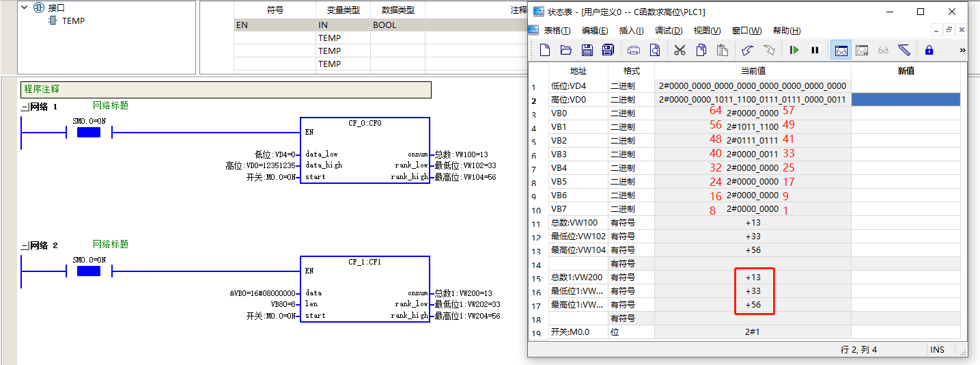Select the CF_0:CF0 function block title

click(365, 124)
